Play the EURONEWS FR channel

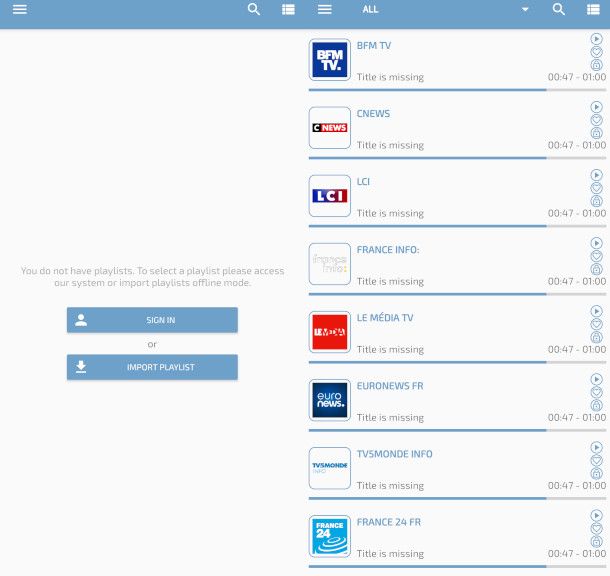point(596,379)
